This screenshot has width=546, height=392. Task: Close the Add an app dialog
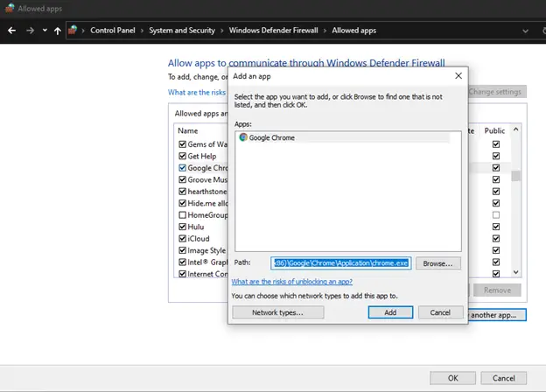(458, 76)
